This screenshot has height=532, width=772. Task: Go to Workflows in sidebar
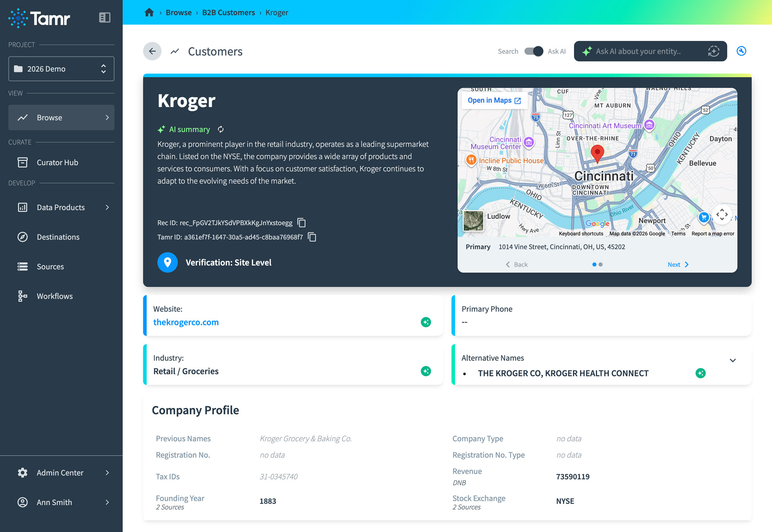[54, 296]
